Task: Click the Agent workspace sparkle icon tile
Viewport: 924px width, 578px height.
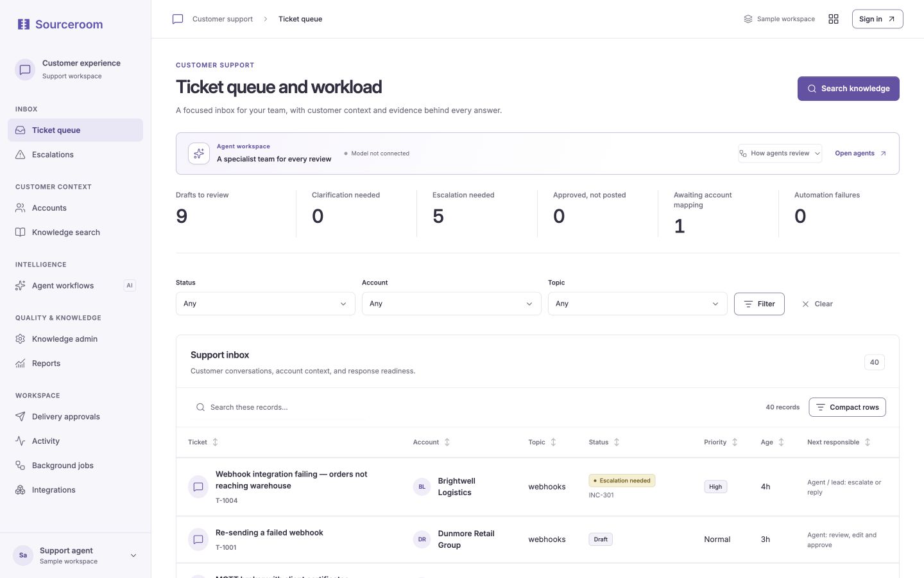Action: 199,153
